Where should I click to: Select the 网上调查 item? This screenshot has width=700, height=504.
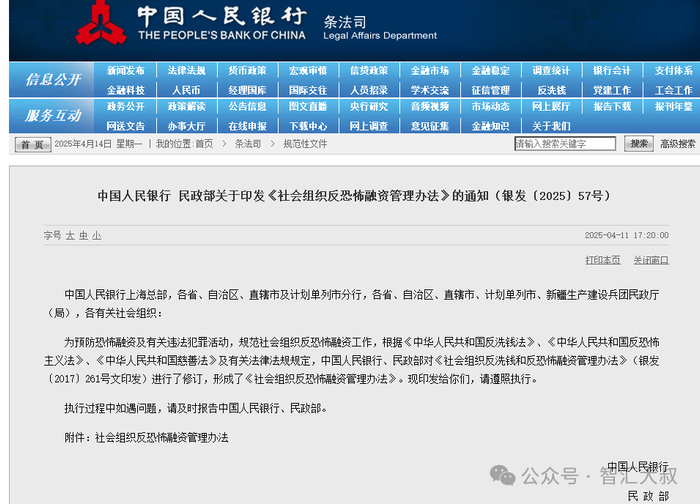369,126
